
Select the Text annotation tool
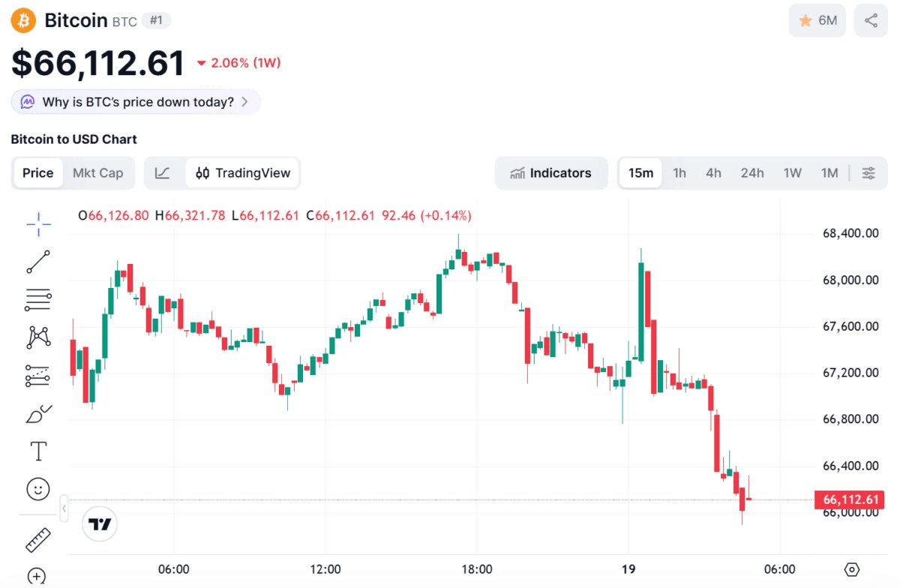(38, 451)
